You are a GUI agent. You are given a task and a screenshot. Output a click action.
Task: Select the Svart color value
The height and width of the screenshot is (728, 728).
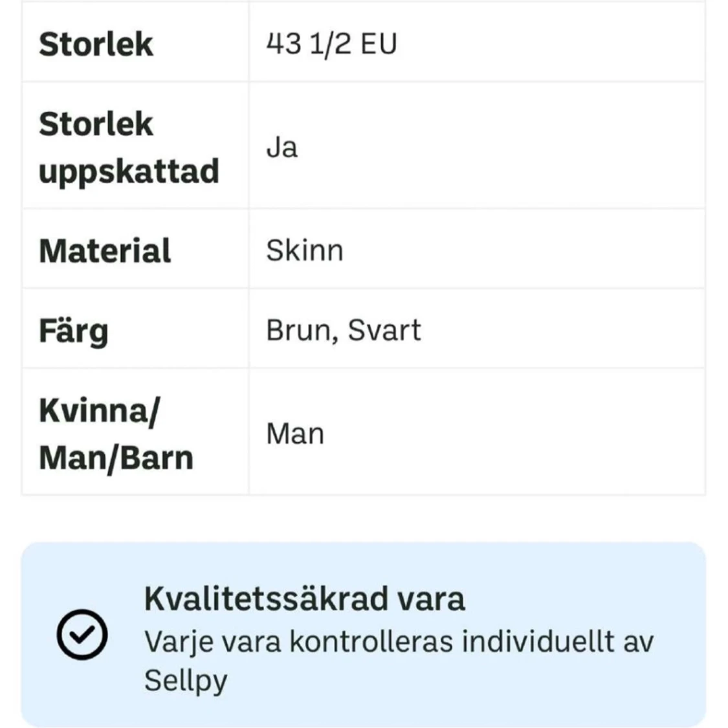384,331
